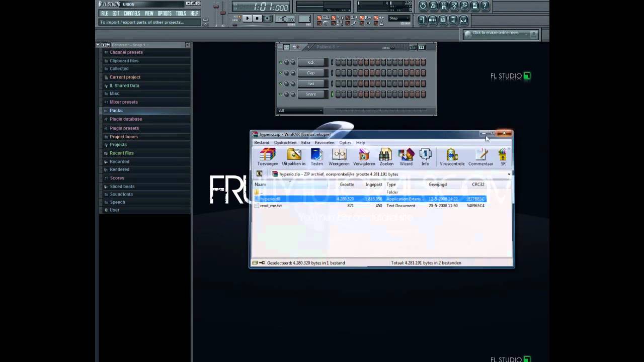Activate first step of Clap row
This screenshot has width=644, height=362.
(338, 73)
